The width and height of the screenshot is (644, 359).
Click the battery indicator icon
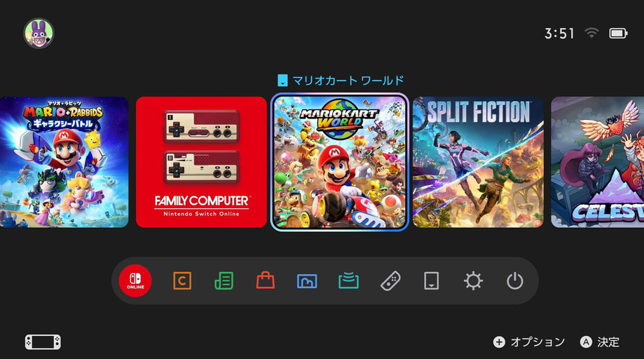point(618,33)
